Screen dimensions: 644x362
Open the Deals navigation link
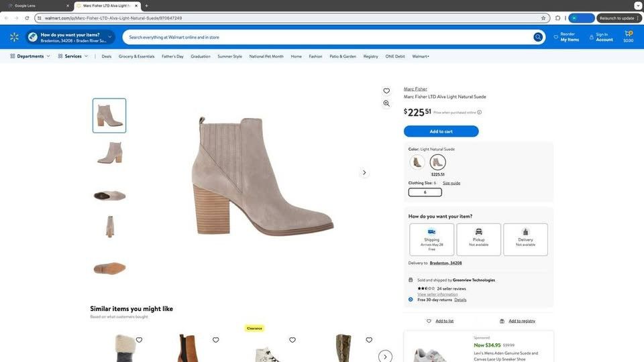[x=107, y=56]
